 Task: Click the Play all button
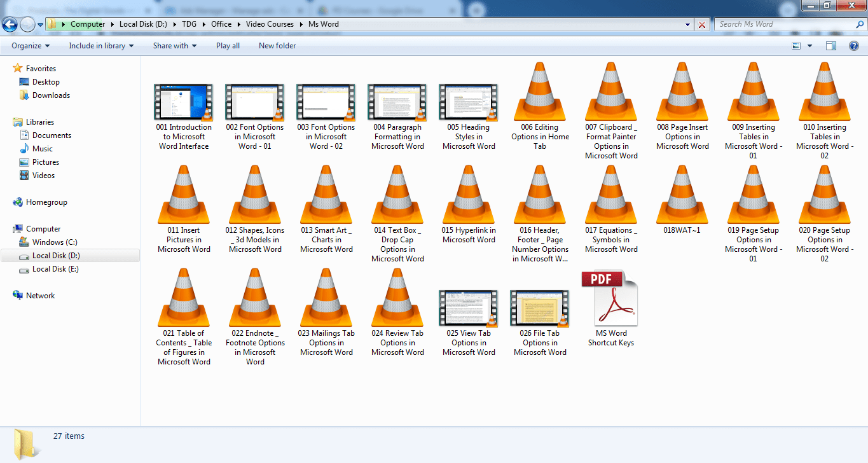click(228, 46)
